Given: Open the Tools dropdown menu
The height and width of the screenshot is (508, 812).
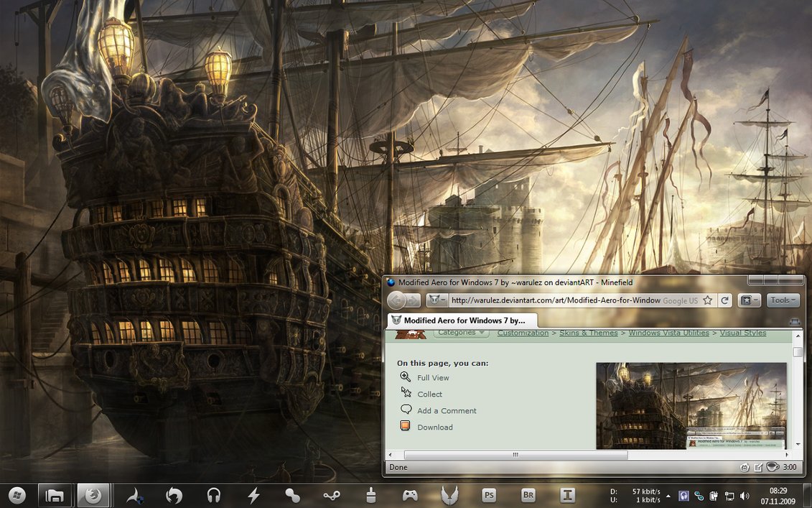Looking at the screenshot, I should click(783, 300).
